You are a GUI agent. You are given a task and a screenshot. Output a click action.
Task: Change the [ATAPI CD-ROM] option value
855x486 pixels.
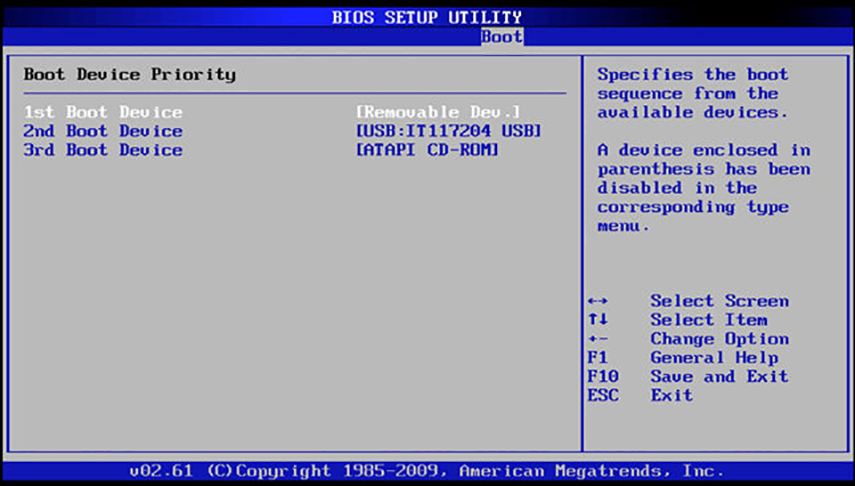427,150
